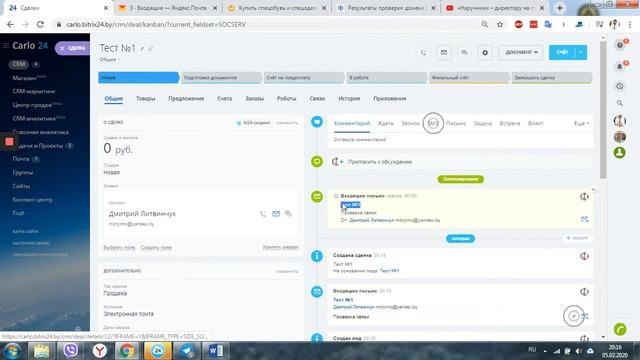
Task: Open Word from the taskbar
Action: tap(216, 351)
